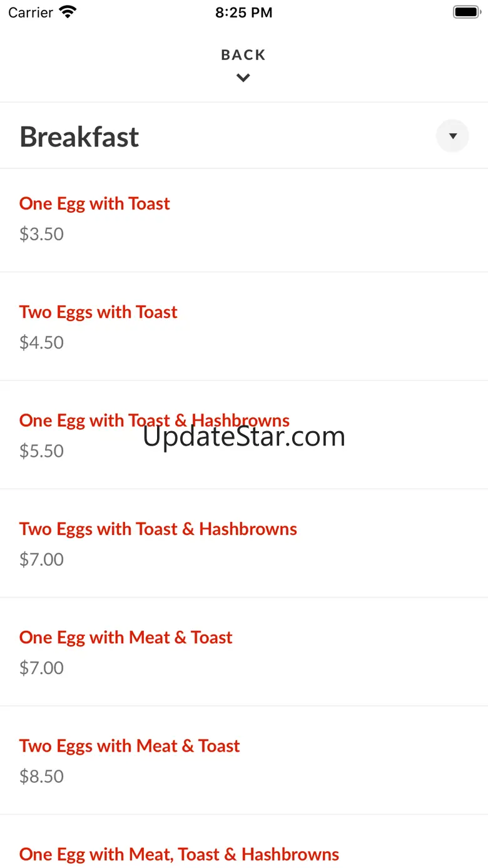Image resolution: width=488 pixels, height=868 pixels.
Task: Tap the battery indicator icon
Action: tap(466, 12)
